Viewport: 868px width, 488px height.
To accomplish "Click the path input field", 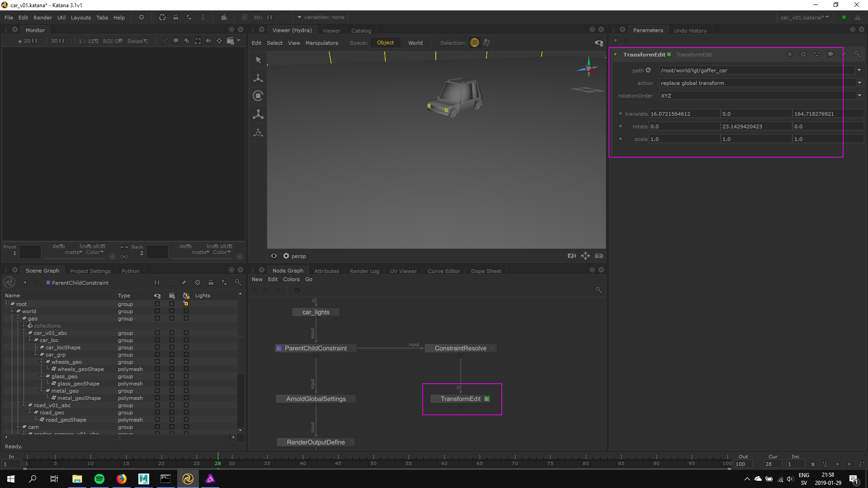I will [757, 70].
